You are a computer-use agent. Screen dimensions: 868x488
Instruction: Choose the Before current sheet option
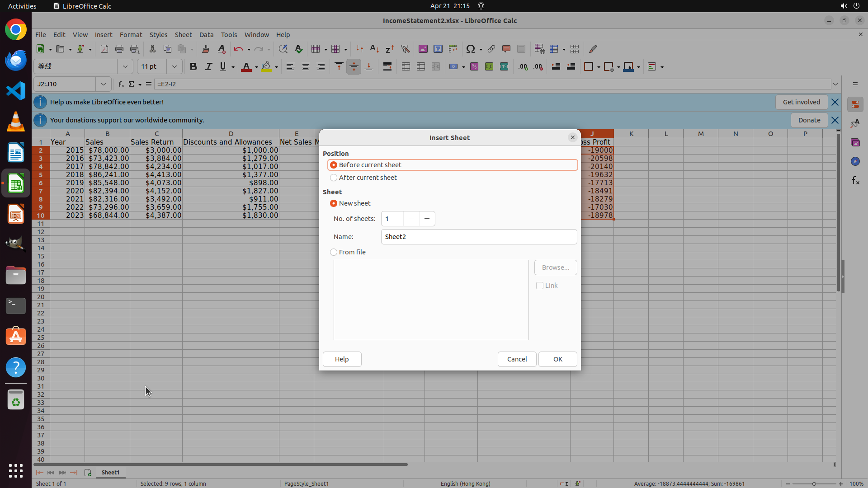[x=334, y=165]
